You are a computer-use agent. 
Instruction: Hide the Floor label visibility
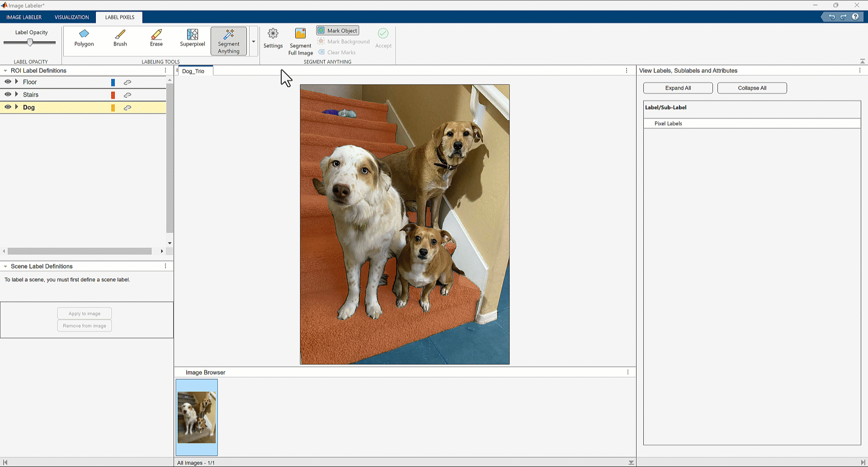[x=8, y=82]
